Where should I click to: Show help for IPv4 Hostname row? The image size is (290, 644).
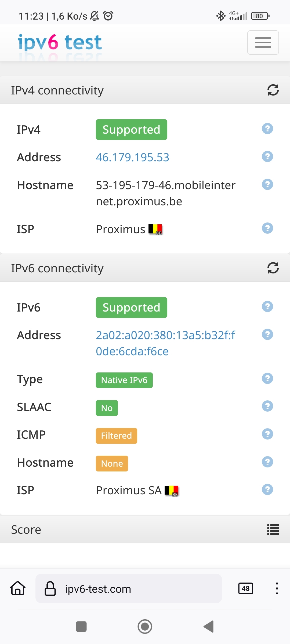coord(267,185)
